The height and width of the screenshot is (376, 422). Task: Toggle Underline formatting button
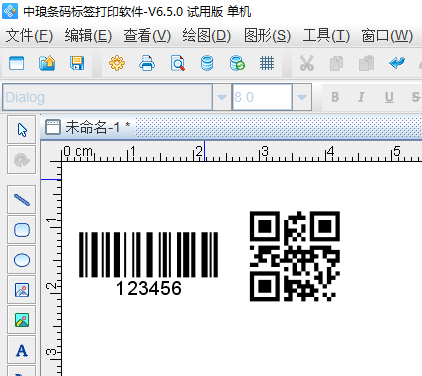[x=389, y=97]
